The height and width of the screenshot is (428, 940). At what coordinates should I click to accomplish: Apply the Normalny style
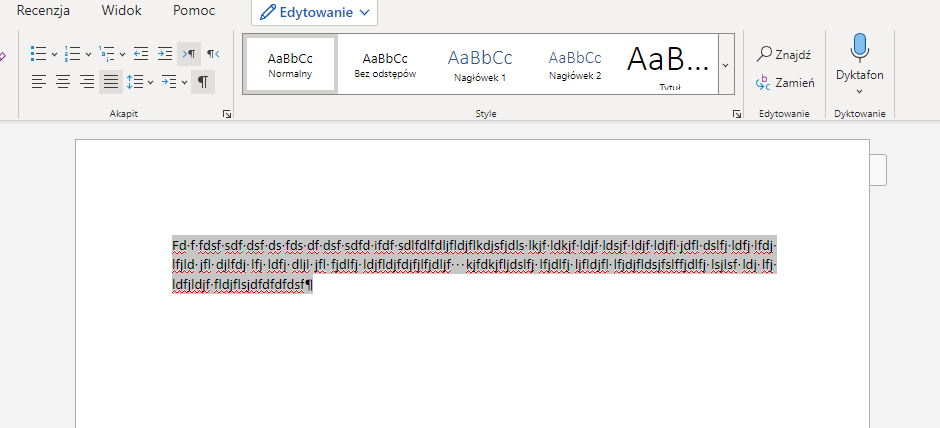coord(290,65)
